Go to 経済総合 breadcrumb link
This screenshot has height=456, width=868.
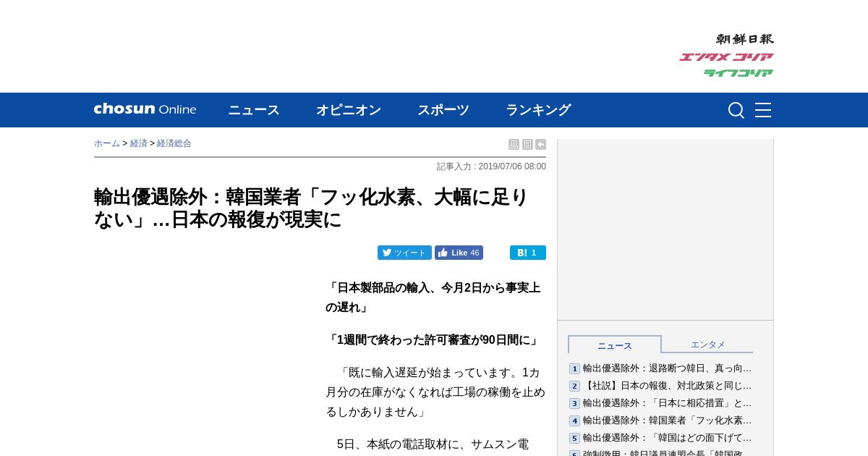pos(174,143)
